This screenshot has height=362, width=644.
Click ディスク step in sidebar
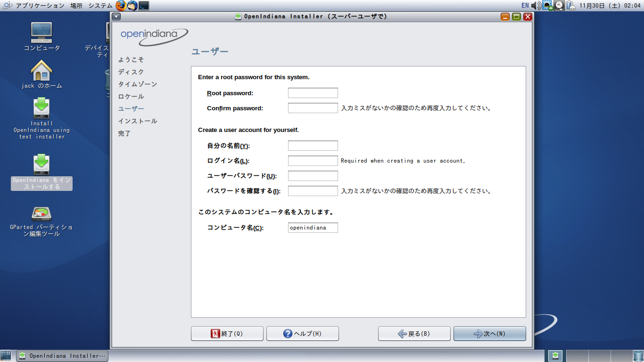[131, 72]
